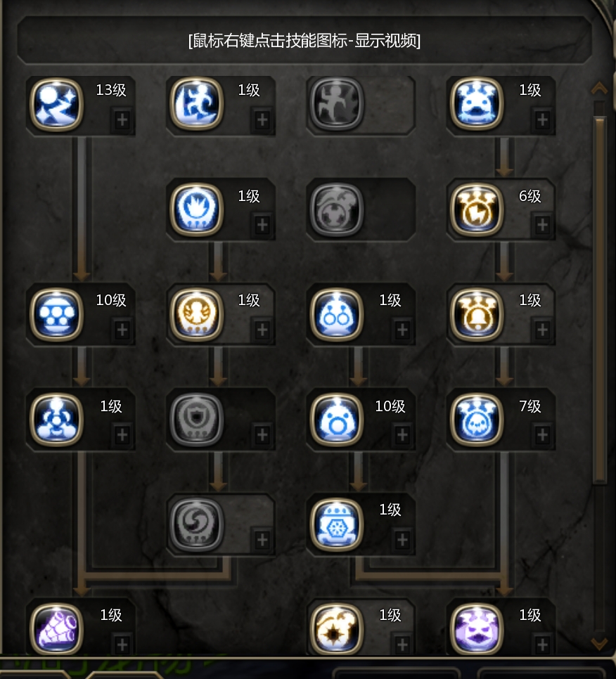Add a point to the locked shield skill
This screenshot has height=679, width=616.
[262, 435]
